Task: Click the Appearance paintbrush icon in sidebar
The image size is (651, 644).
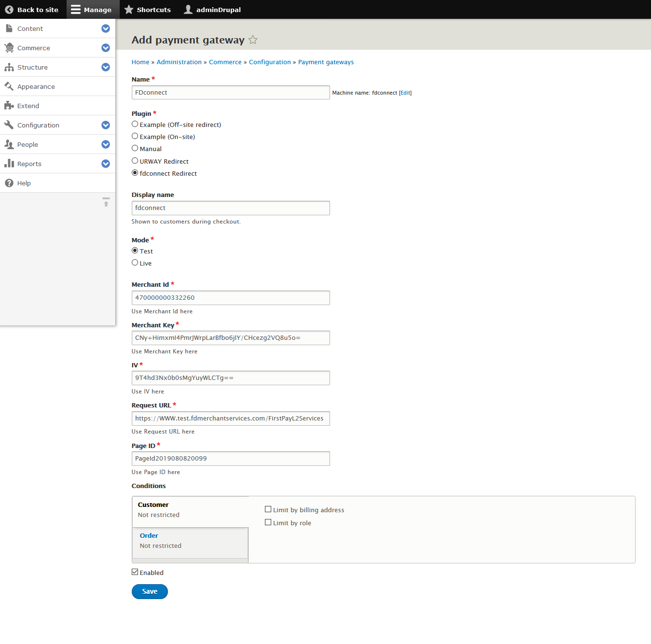Action: tap(9, 86)
